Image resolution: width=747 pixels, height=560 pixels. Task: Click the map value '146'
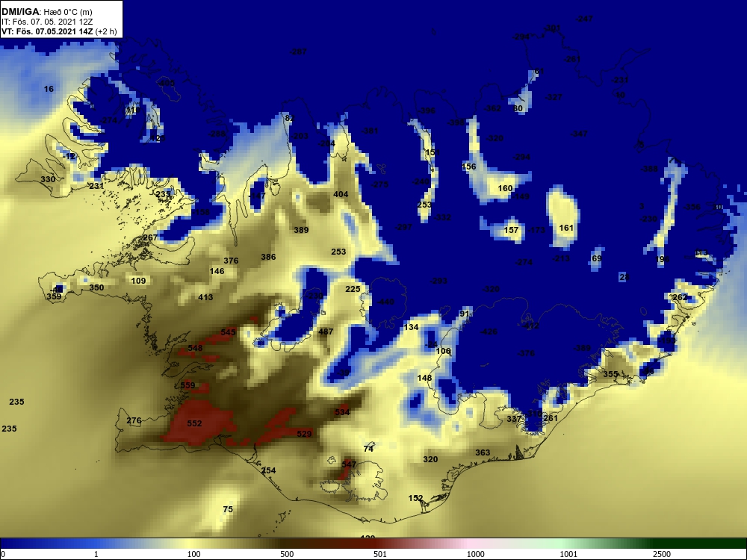click(217, 271)
